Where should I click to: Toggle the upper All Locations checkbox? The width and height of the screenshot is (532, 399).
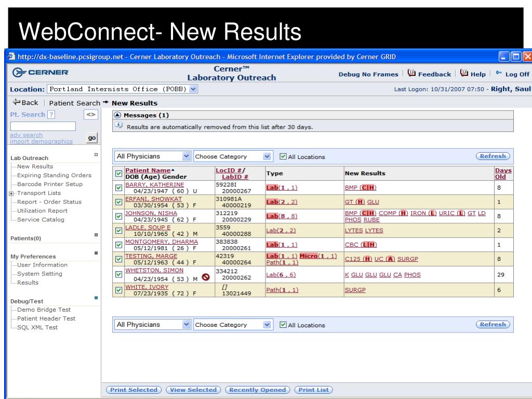(x=283, y=156)
